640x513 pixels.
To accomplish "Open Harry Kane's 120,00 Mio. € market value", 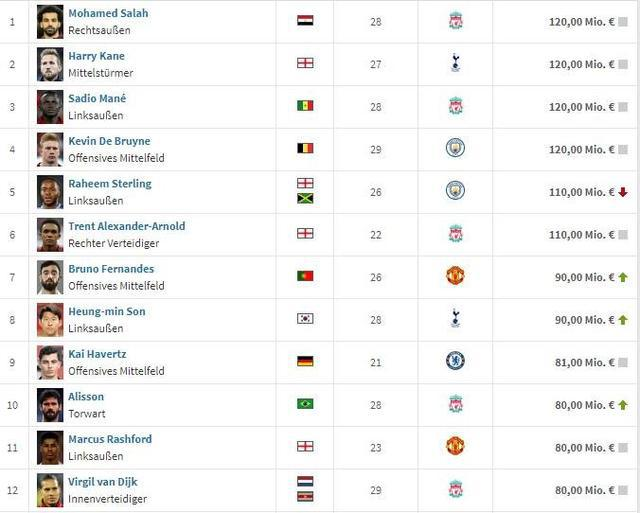I will coord(581,64).
